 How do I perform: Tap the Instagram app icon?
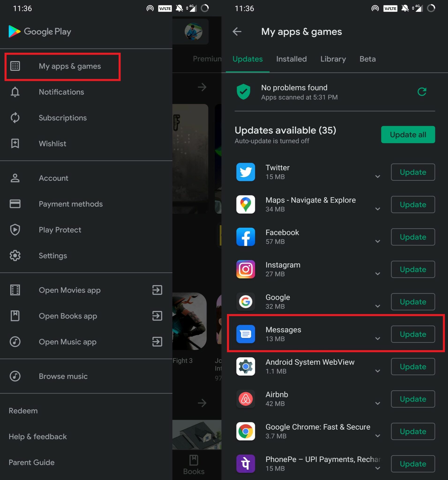click(246, 270)
